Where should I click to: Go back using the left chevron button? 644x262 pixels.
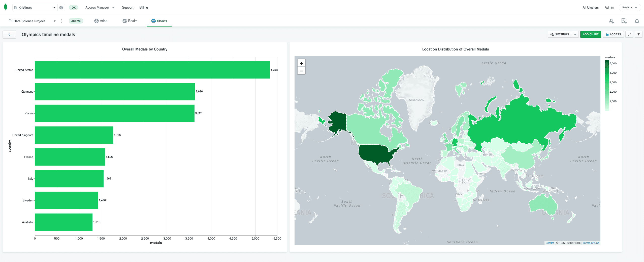pyautogui.click(x=9, y=35)
